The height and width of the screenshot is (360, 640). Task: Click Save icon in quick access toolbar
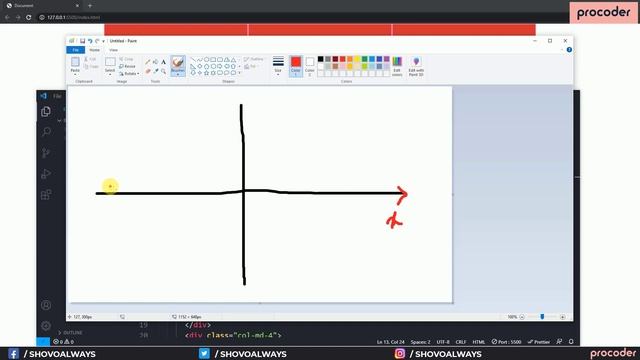82,41
